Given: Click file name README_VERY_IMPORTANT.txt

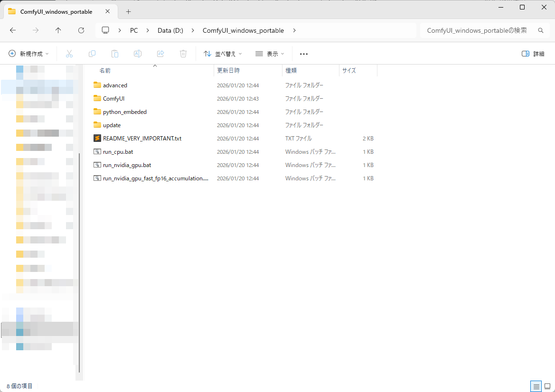Looking at the screenshot, I should coord(142,138).
